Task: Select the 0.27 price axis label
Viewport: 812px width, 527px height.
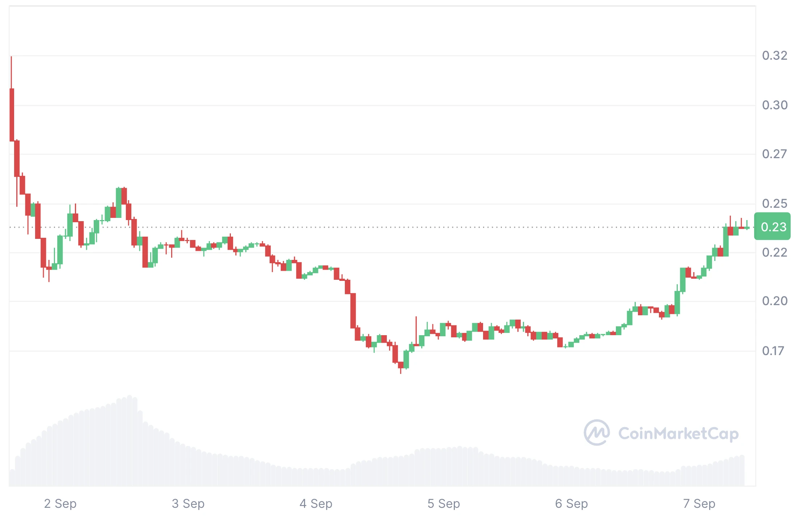Action: pos(774,154)
